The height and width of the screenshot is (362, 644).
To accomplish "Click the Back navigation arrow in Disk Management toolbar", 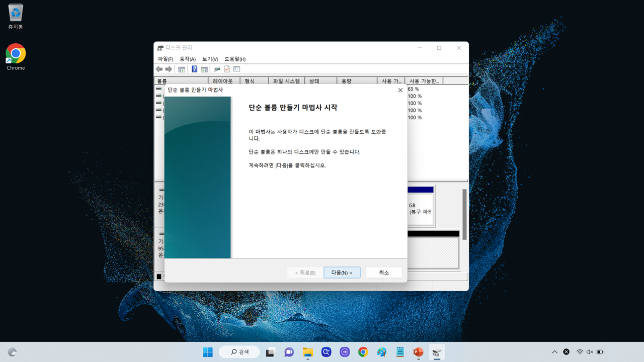I will point(159,69).
